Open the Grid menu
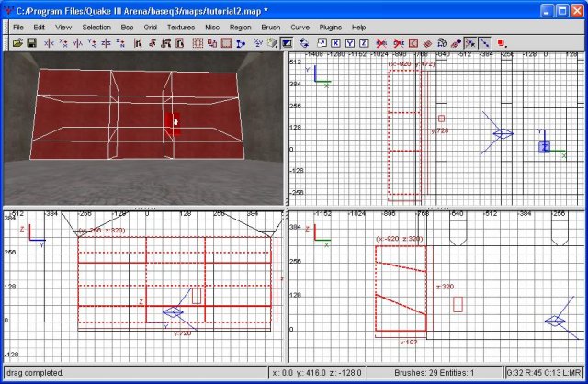Screen dimensions: 588x384 (150, 28)
